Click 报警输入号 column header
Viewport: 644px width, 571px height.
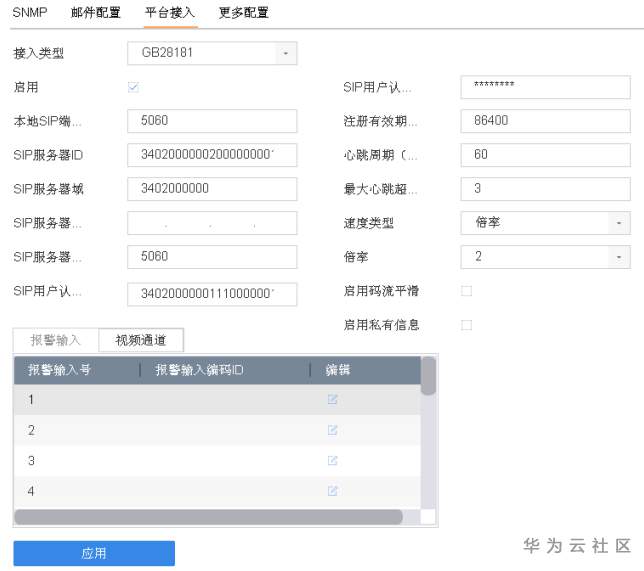(77, 370)
